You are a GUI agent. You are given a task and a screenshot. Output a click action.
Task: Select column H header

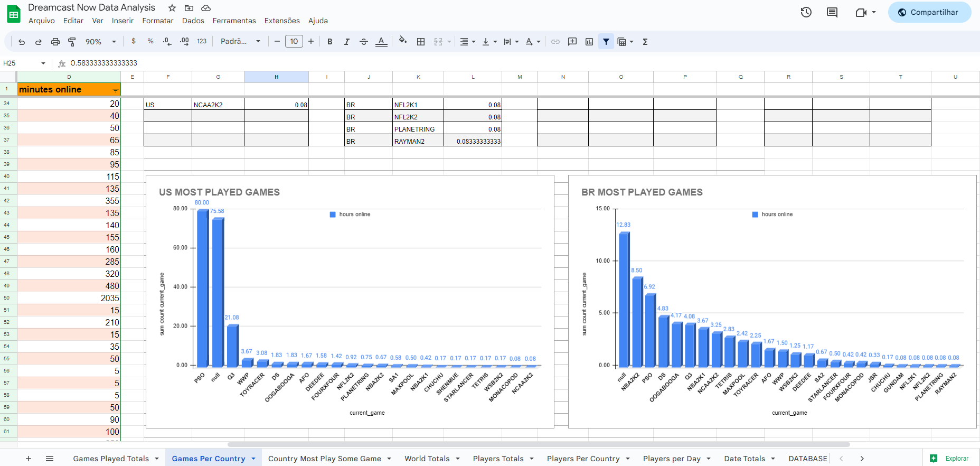pyautogui.click(x=276, y=77)
